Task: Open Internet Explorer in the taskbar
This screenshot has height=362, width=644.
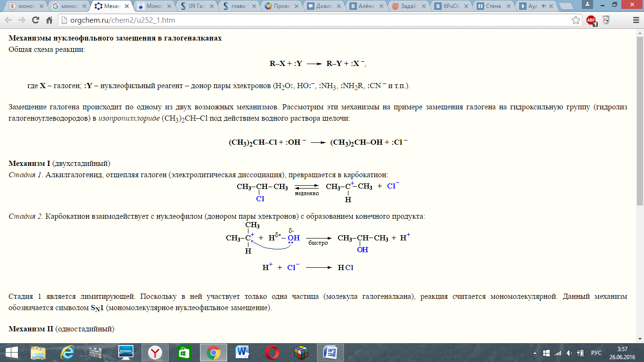Action: point(68,352)
